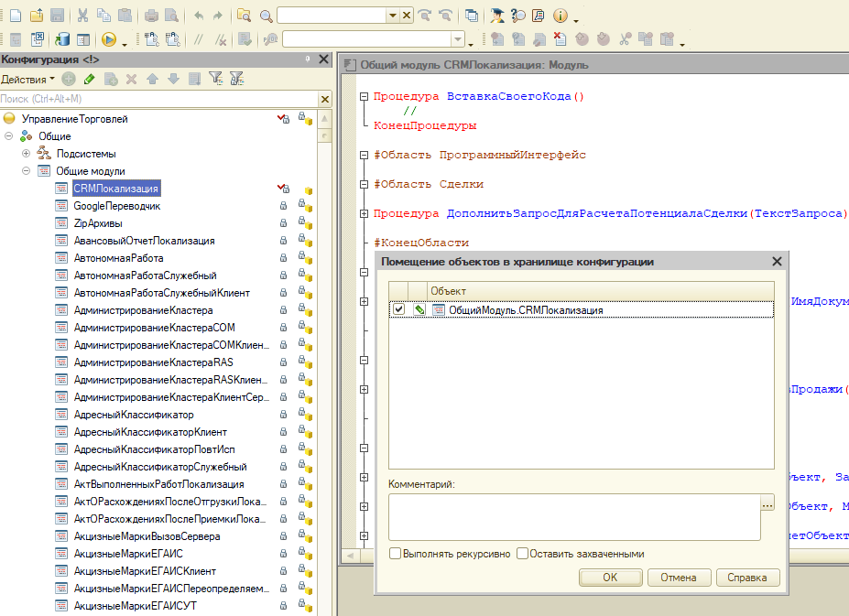Uncheck ОбщийМодуль.CRMЛокализация object checkbox
This screenshot has height=616, width=849.
click(x=398, y=310)
